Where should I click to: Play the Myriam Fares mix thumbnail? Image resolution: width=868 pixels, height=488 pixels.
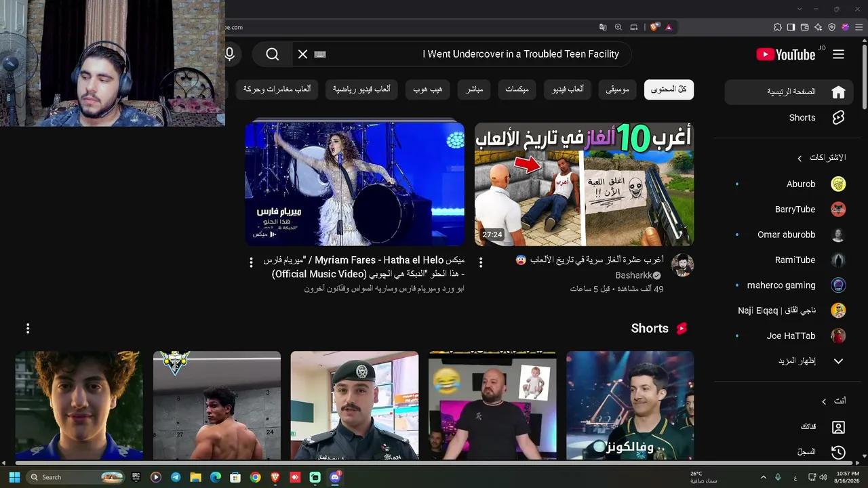(x=355, y=184)
